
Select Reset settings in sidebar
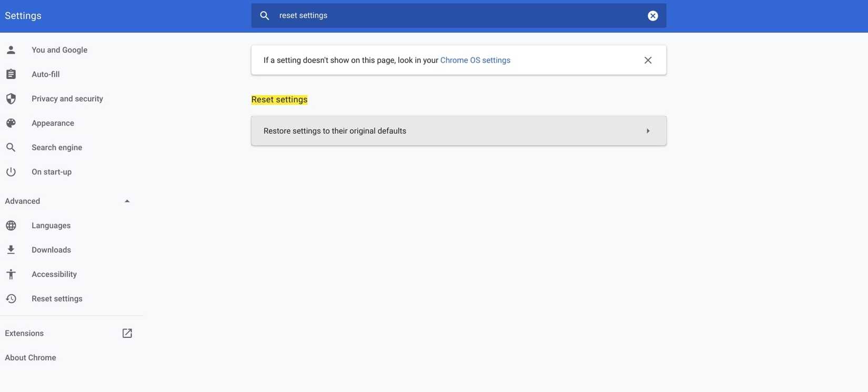pyautogui.click(x=57, y=298)
